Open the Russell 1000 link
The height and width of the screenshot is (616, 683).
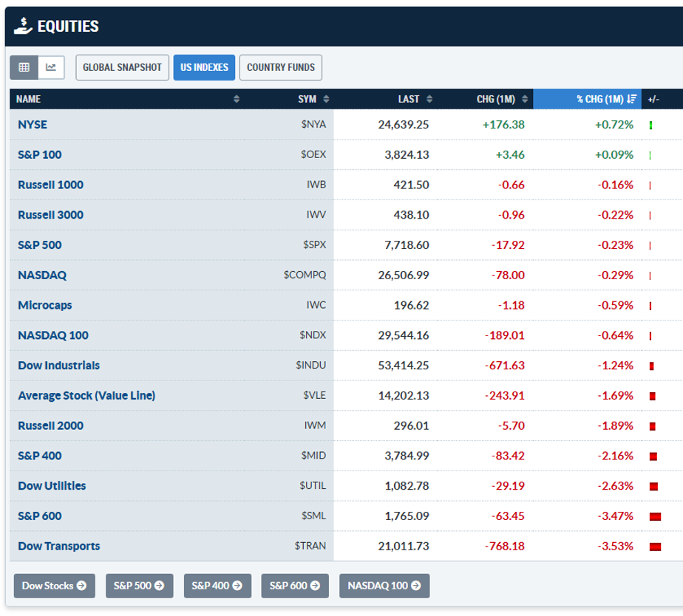50,185
